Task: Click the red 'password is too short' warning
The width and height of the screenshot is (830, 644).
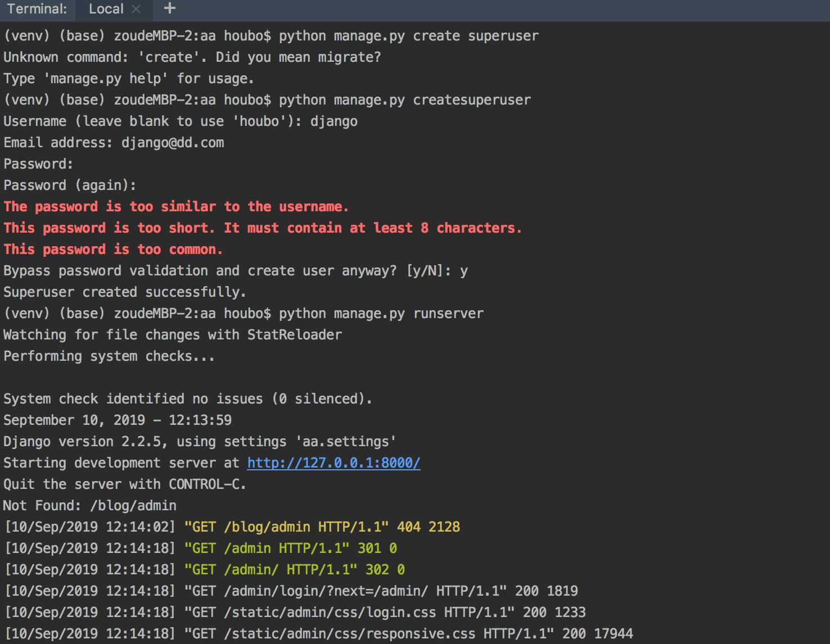Action: click(x=263, y=228)
